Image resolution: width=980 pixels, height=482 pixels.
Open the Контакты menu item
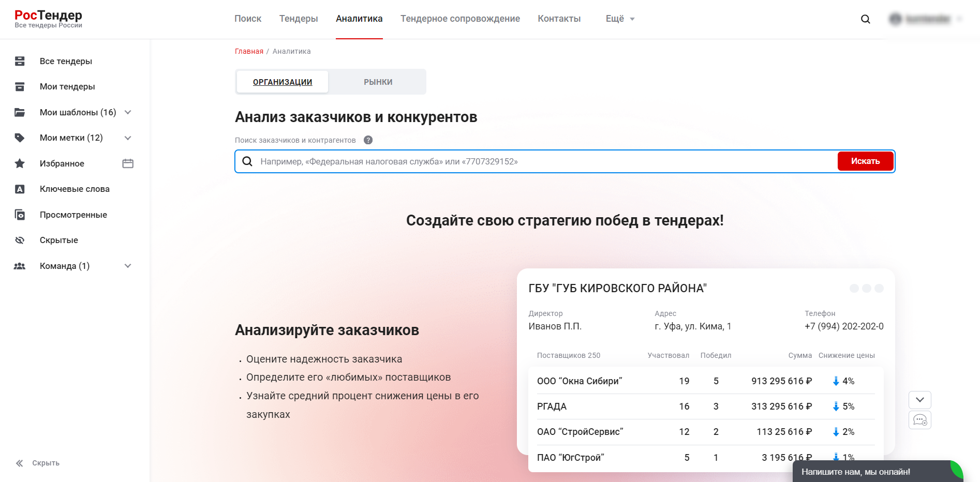tap(559, 19)
